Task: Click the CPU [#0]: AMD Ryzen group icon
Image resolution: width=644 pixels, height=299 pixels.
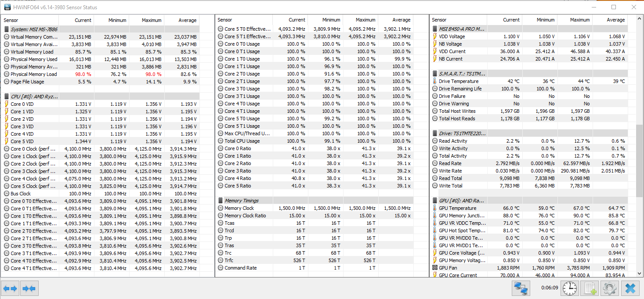Action: 7,97
